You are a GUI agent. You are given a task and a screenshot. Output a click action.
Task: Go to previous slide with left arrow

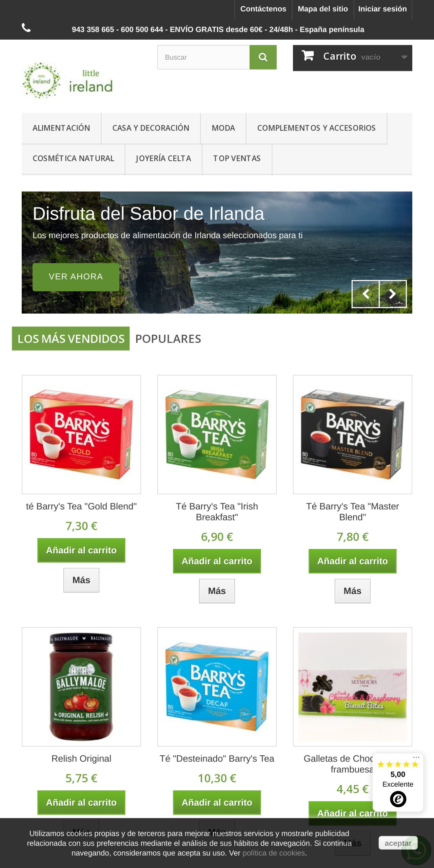click(366, 294)
